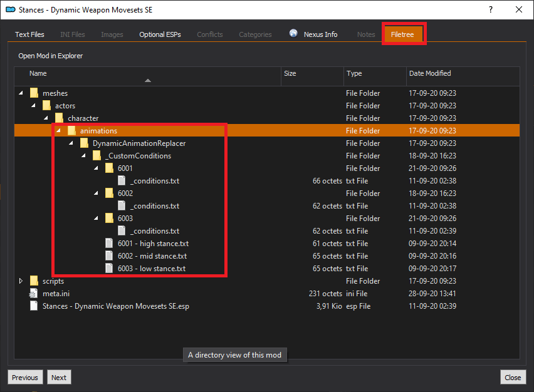This screenshot has height=392, width=534.
Task: Click the character folder icon
Action: click(60, 118)
